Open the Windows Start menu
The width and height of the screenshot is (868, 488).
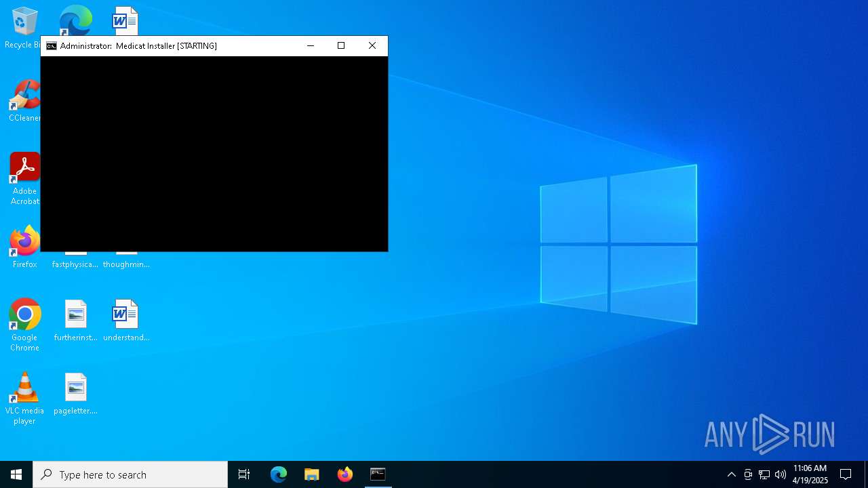(x=16, y=474)
